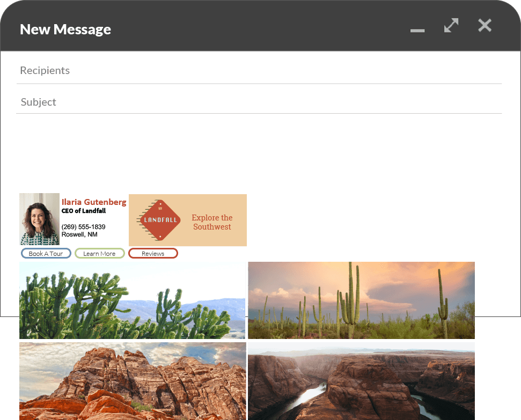Click the Reviews button
Image resolution: width=521 pixels, height=420 pixels.
point(153,254)
